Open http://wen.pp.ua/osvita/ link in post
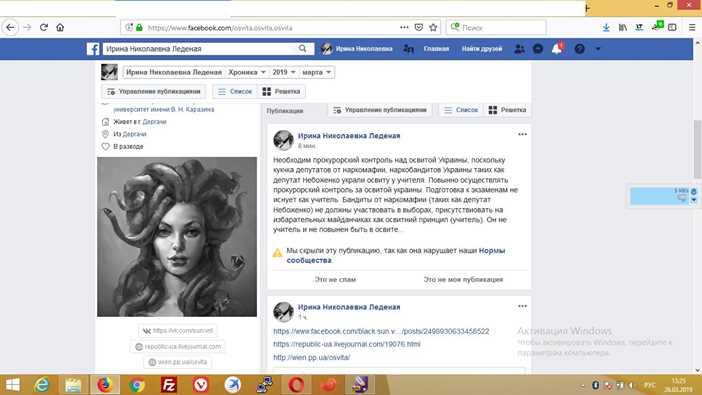 pyautogui.click(x=312, y=357)
